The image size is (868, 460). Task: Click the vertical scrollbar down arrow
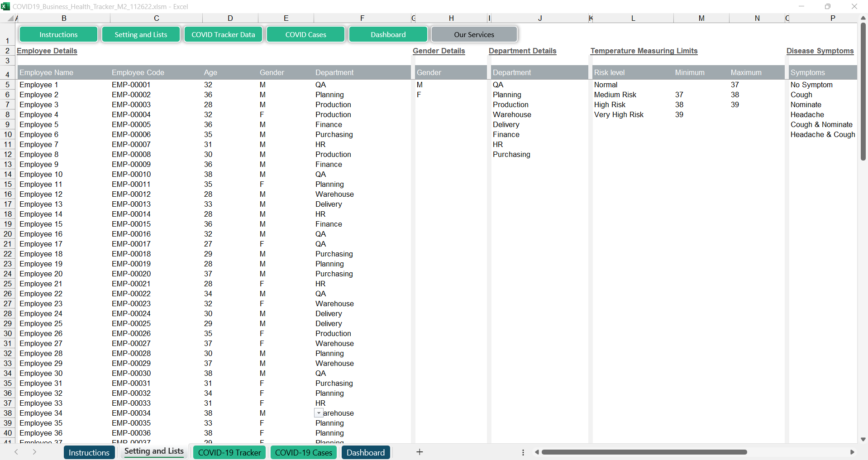[863, 439]
